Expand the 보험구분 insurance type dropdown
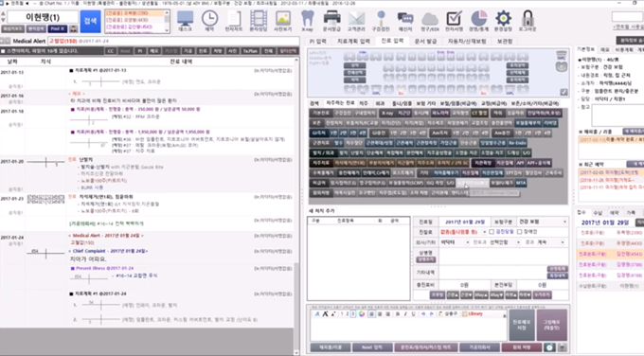The height and width of the screenshot is (356, 644). point(542,222)
